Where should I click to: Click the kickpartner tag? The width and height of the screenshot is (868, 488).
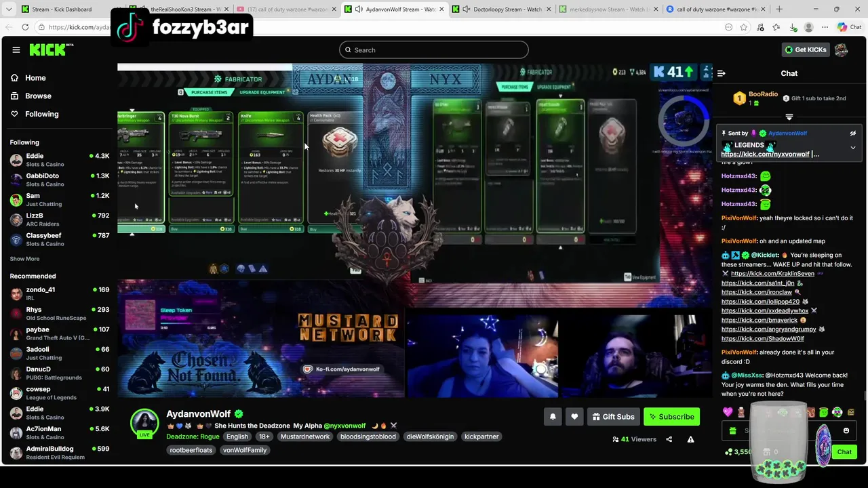(481, 436)
